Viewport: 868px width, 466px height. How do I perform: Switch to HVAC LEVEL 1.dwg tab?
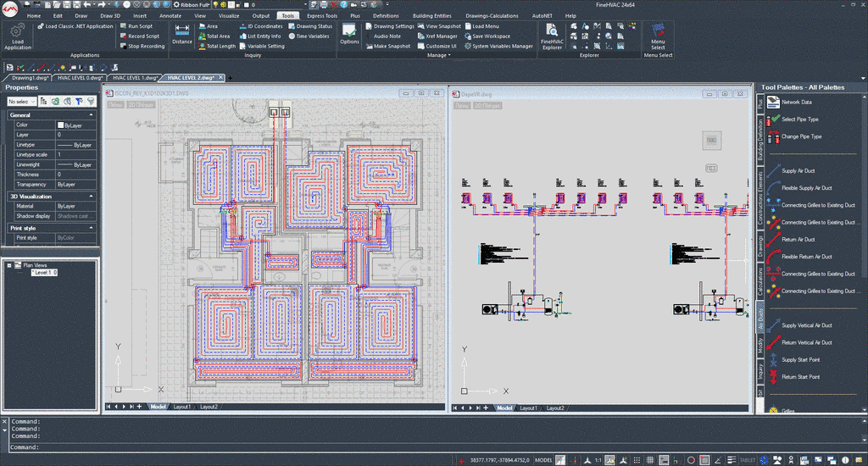coord(133,77)
